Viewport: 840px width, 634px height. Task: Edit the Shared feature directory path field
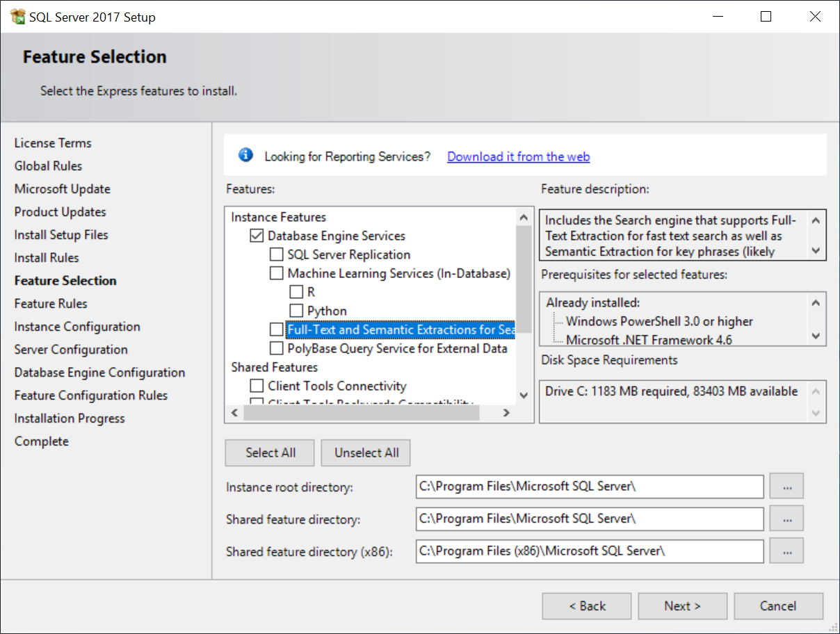point(590,519)
